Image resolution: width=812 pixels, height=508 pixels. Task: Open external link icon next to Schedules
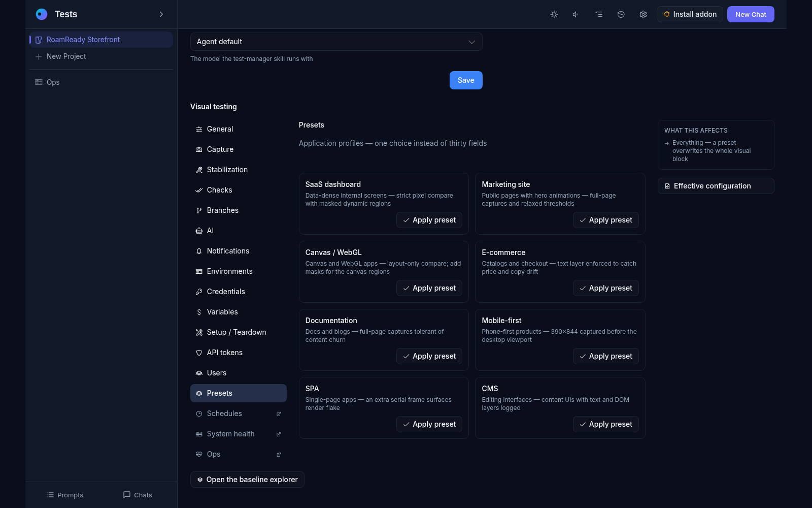coord(279,414)
